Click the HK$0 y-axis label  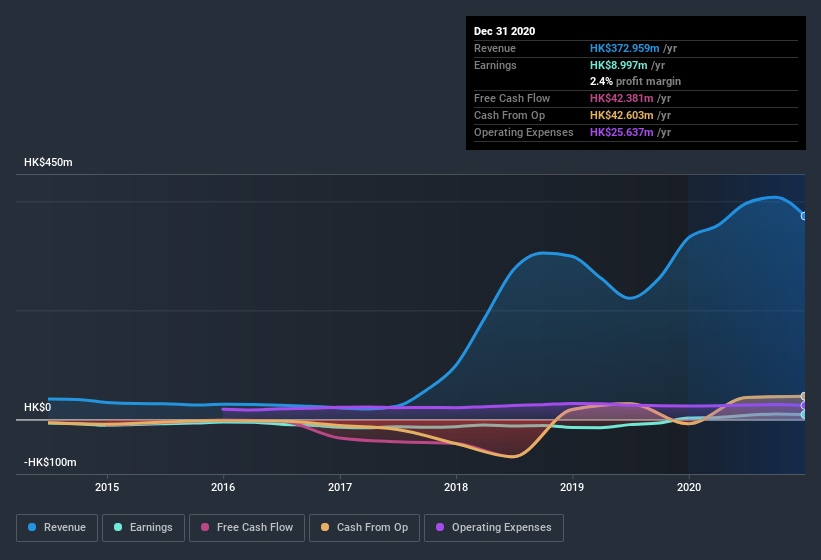[x=38, y=407]
